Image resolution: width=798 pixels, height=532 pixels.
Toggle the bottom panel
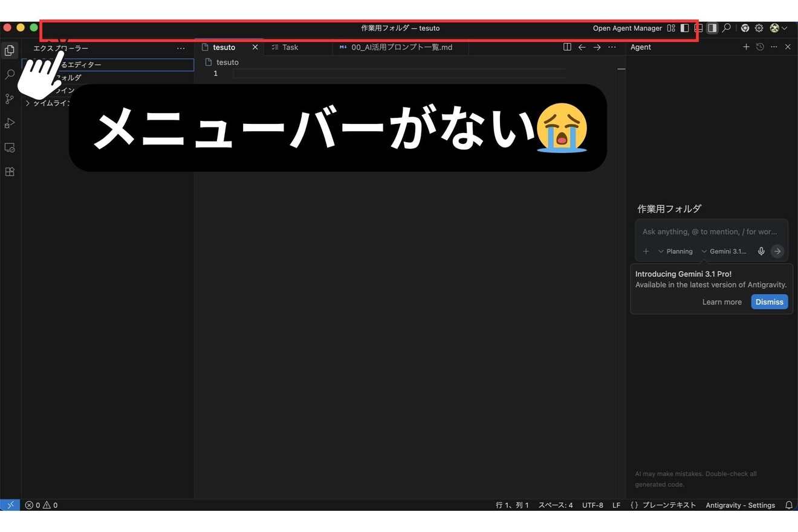(x=699, y=28)
